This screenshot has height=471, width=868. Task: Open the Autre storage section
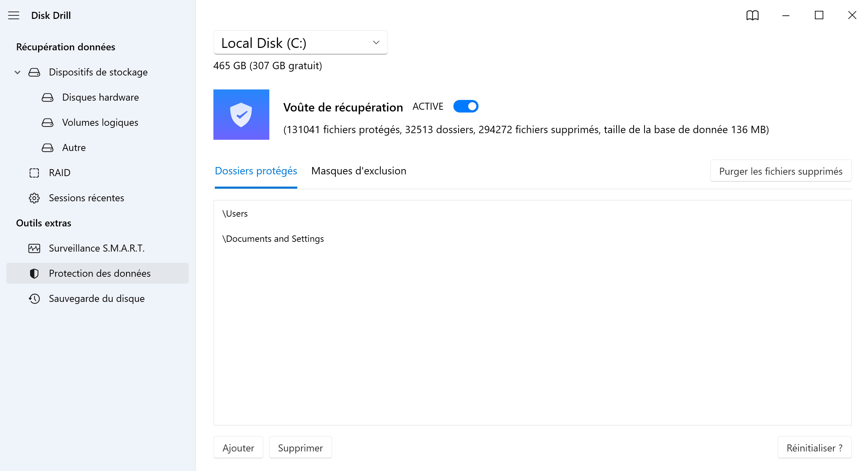[98, 148]
